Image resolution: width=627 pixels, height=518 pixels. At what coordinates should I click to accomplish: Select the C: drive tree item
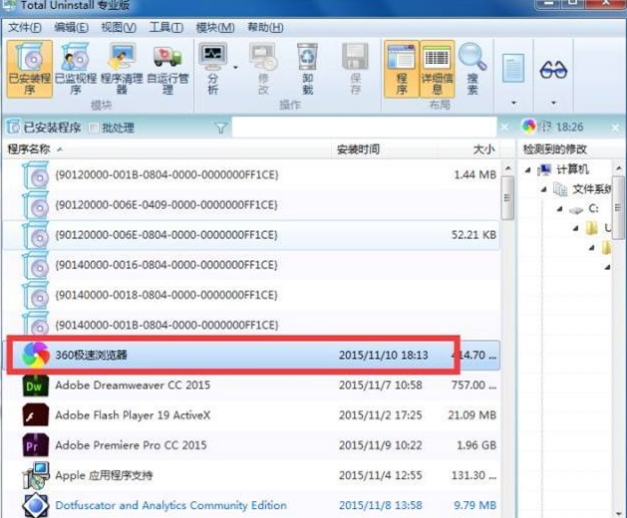click(593, 208)
